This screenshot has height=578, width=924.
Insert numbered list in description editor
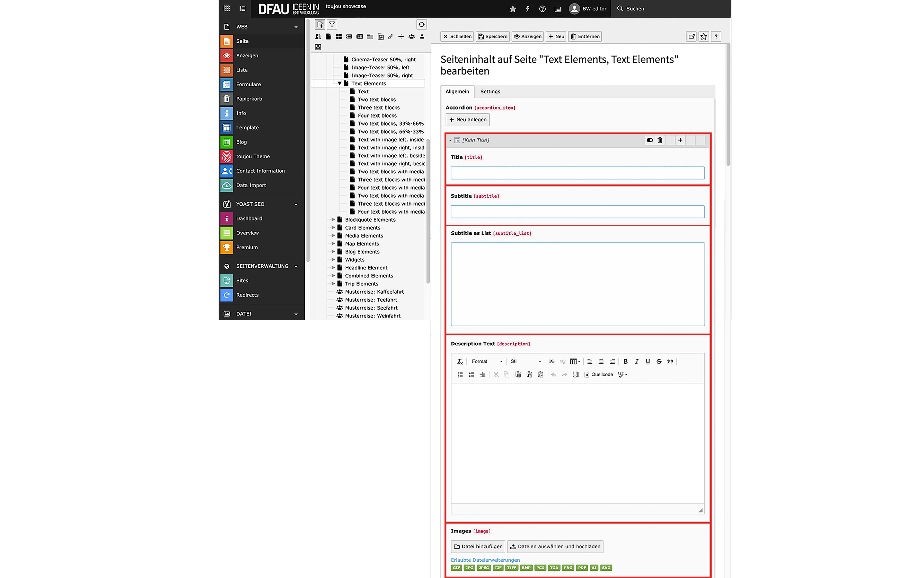click(x=460, y=374)
